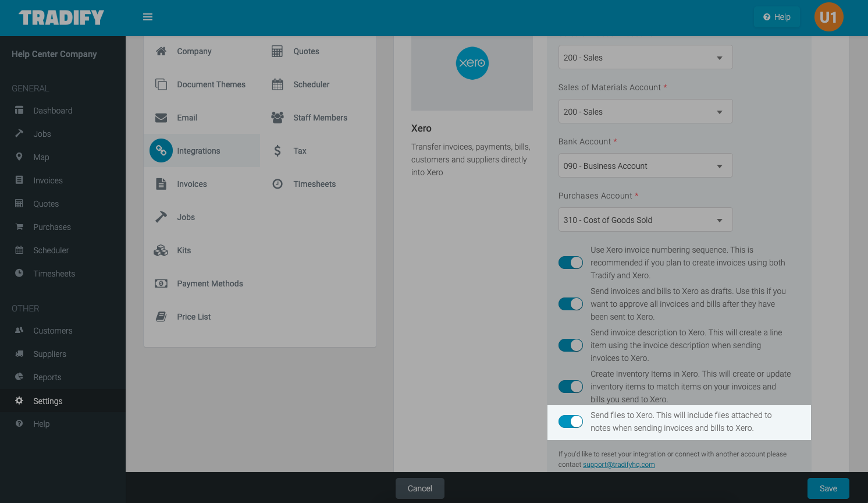868x503 pixels.
Task: Select the Payment Methods settings icon
Action: [161, 284]
